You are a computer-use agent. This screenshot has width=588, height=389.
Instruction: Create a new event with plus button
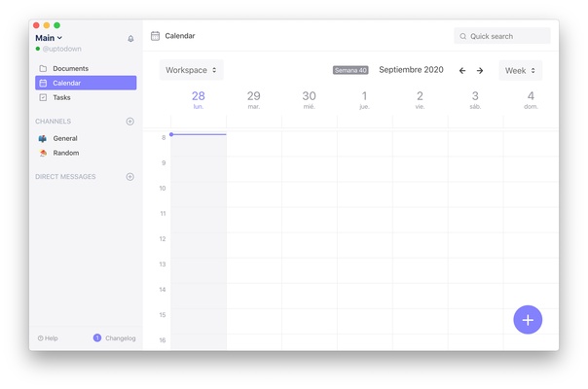528,320
